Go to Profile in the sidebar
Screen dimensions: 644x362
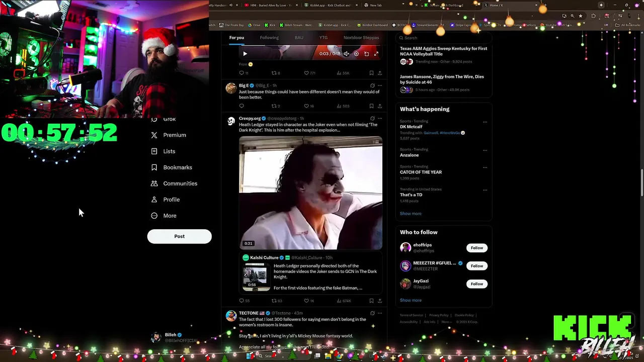pos(166,200)
